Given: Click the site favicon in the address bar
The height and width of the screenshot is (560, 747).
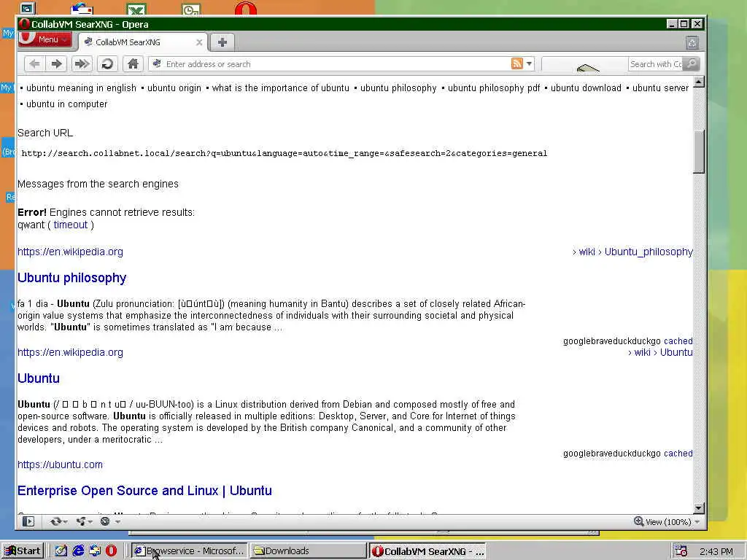Looking at the screenshot, I should point(157,63).
